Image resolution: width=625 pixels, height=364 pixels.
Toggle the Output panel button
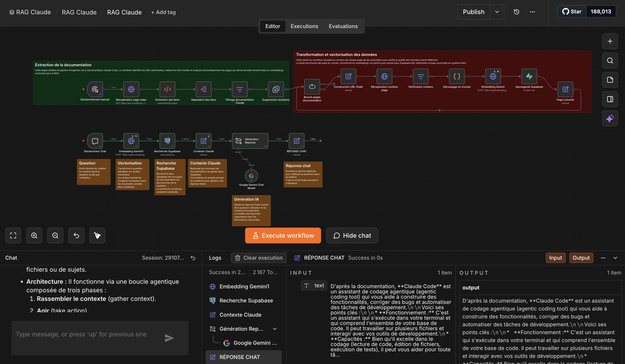tap(581, 258)
